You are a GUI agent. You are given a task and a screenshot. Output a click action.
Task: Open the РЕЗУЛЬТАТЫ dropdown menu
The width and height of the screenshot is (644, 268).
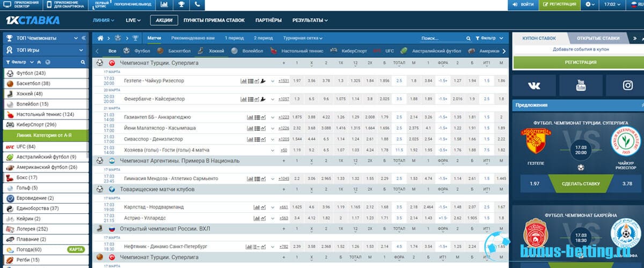coord(310,20)
